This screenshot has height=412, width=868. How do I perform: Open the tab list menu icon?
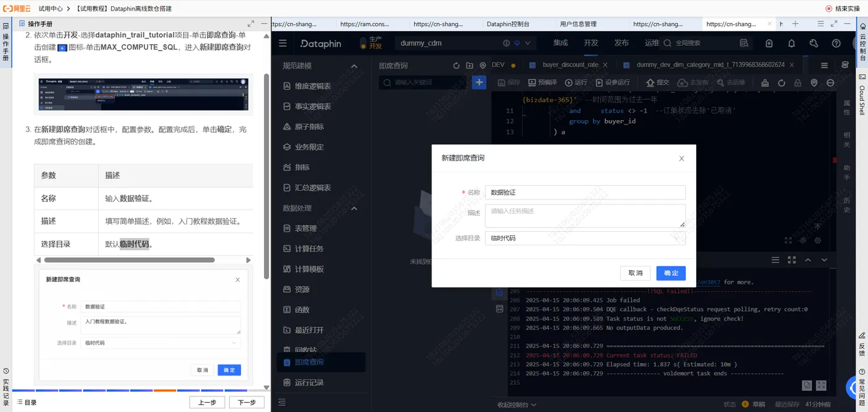pos(824,65)
